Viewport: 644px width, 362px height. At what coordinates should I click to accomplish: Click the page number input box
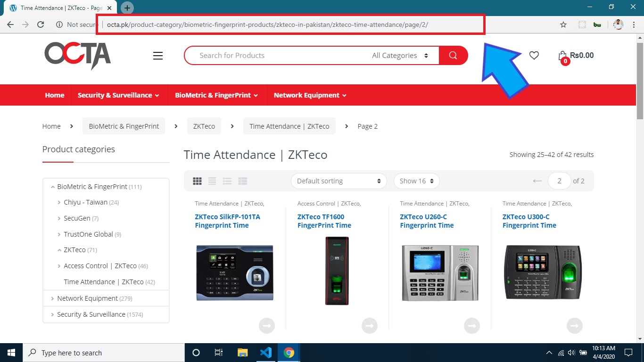560,181
